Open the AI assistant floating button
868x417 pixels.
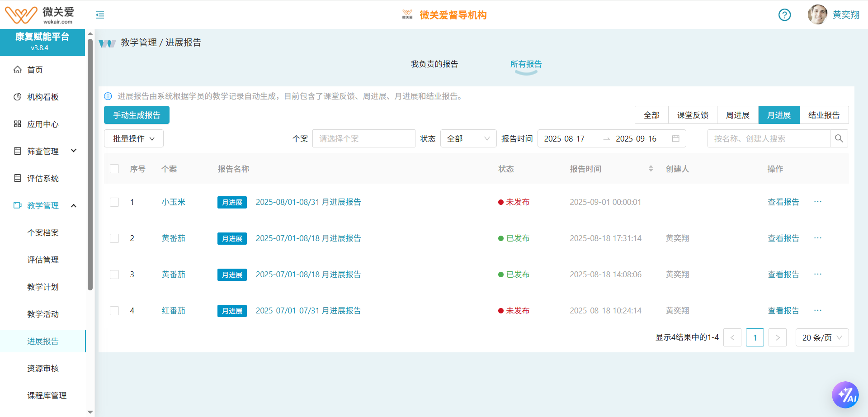(x=845, y=395)
